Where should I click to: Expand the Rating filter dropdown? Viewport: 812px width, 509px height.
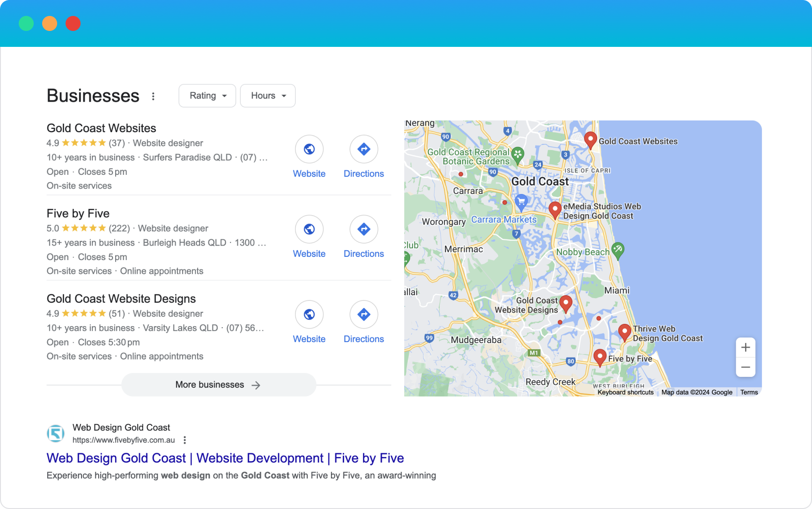click(207, 96)
